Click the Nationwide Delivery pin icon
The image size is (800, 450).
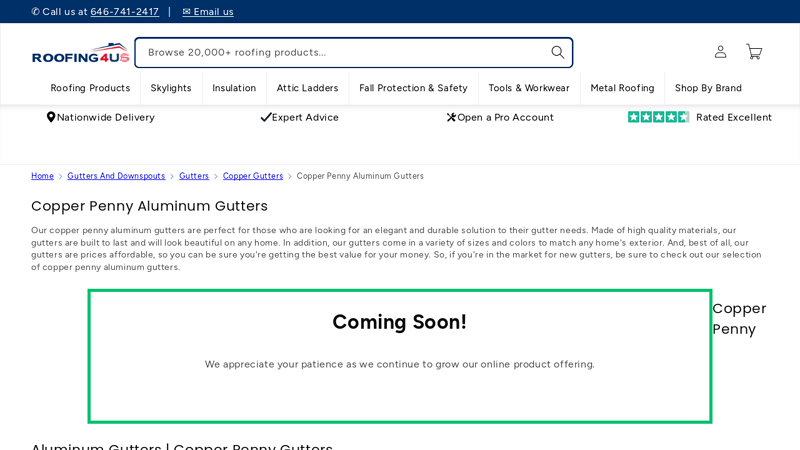click(51, 118)
